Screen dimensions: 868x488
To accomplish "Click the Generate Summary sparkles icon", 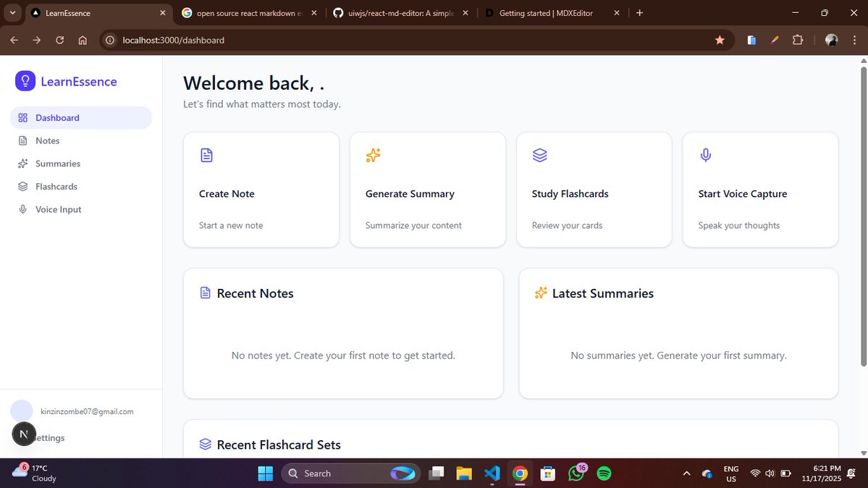I will 372,154.
